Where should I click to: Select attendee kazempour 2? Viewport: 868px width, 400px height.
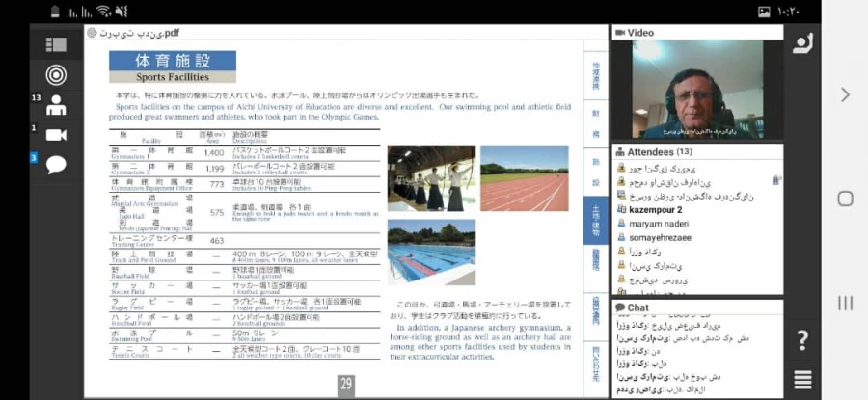655,209
